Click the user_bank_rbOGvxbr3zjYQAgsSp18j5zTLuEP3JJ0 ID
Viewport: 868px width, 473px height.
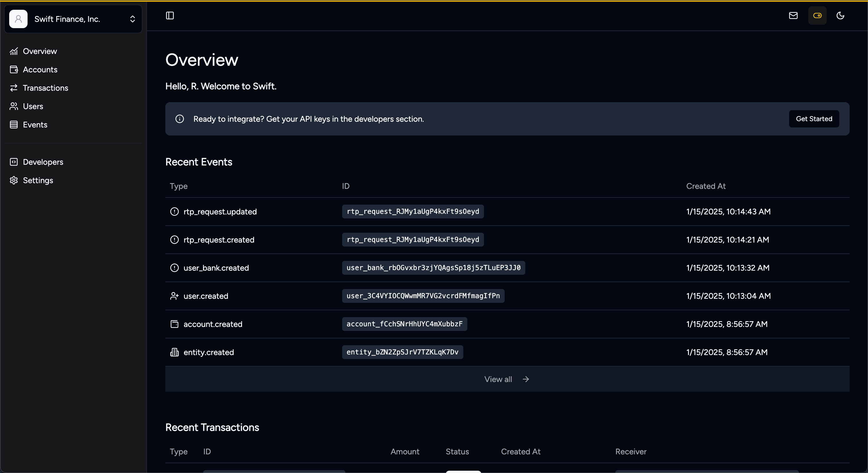coord(433,267)
